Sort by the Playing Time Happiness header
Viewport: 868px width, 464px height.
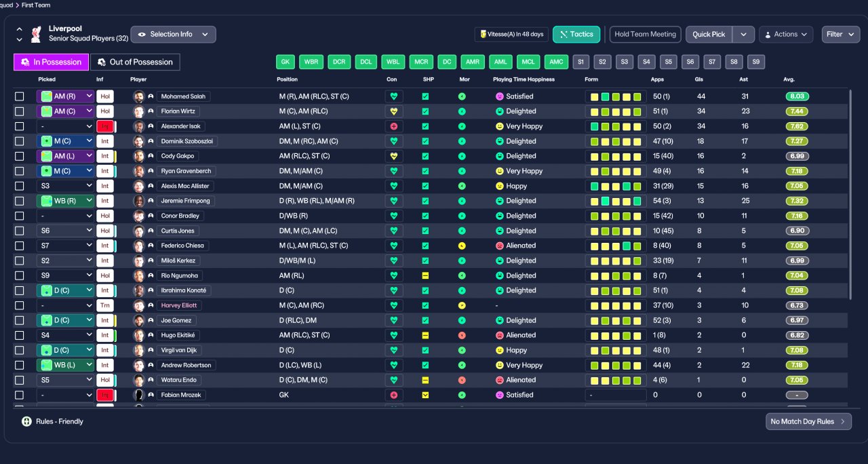tap(524, 79)
